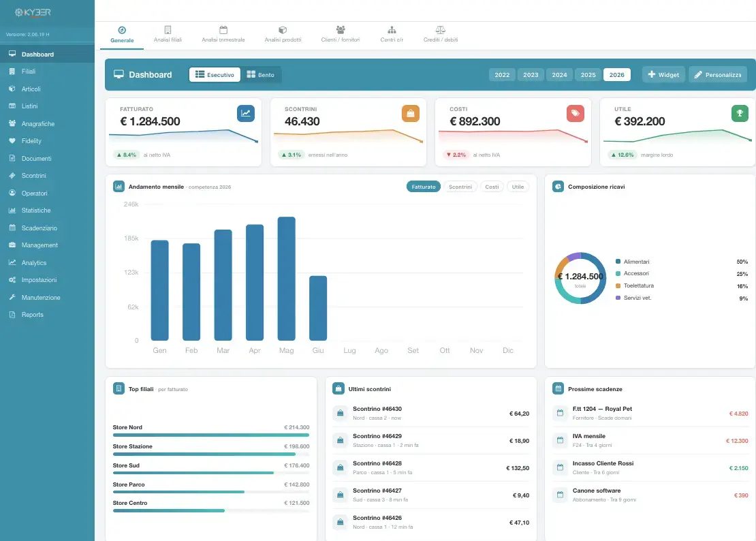The image size is (756, 541).
Task: Click the Toelettatura legend swatch
Action: (618, 286)
